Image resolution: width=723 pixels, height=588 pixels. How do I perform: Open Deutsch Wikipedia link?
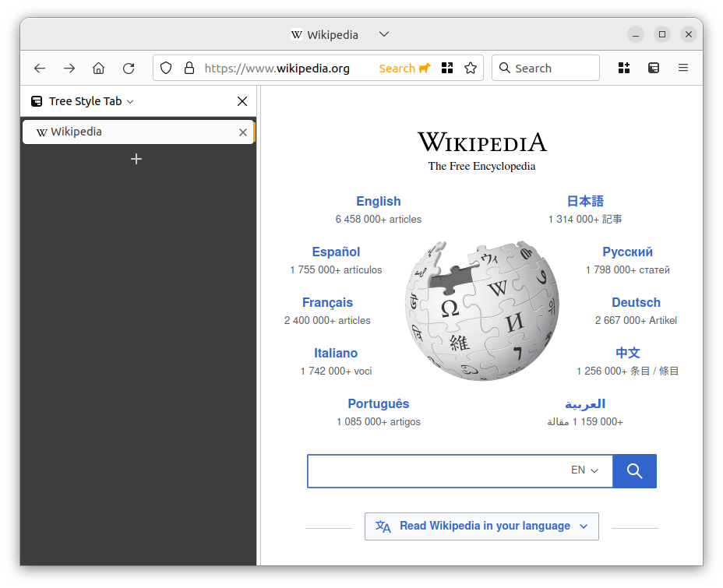636,303
